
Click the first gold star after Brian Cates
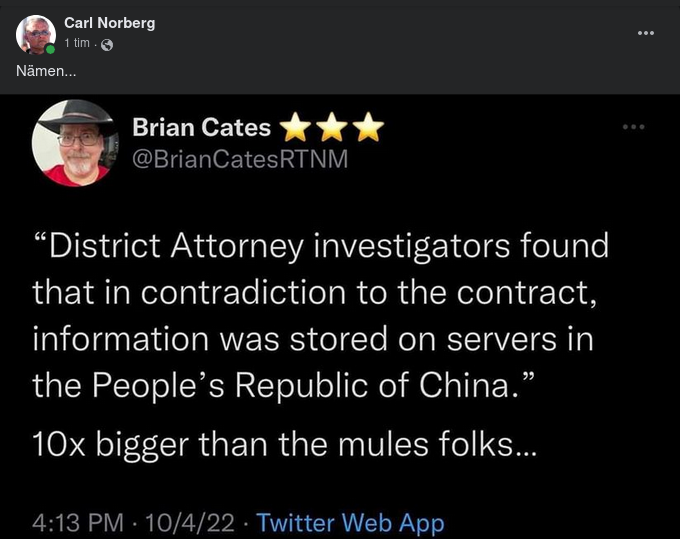tap(295, 127)
